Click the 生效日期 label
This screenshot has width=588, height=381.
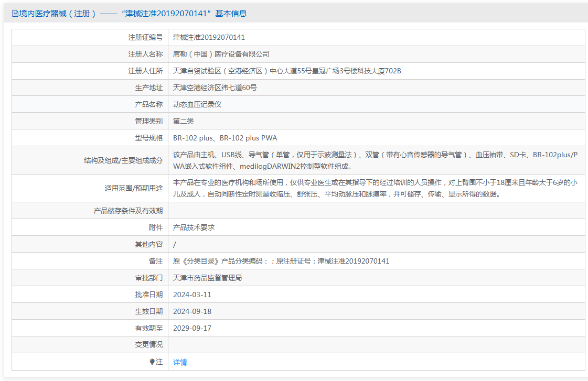(x=149, y=311)
